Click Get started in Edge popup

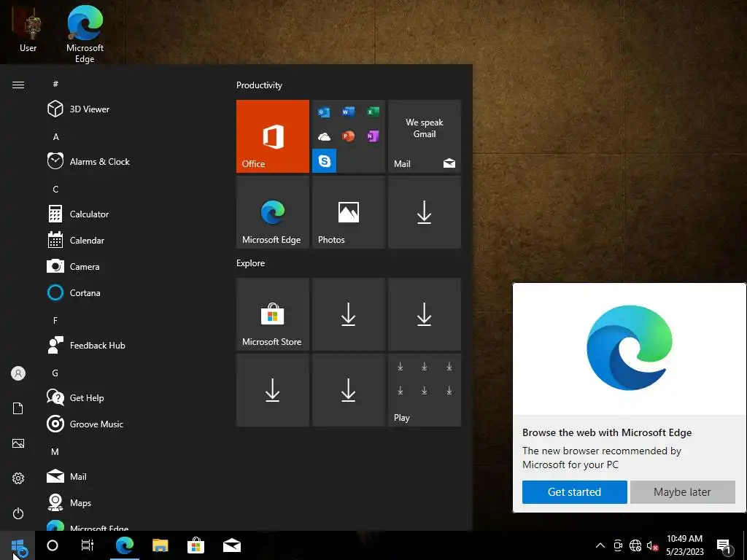574,492
